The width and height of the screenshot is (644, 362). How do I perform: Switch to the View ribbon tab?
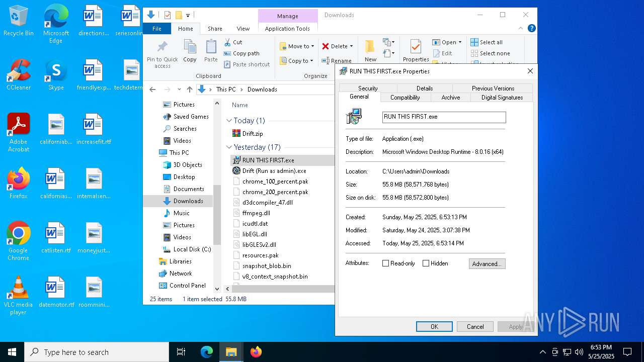[x=243, y=29]
